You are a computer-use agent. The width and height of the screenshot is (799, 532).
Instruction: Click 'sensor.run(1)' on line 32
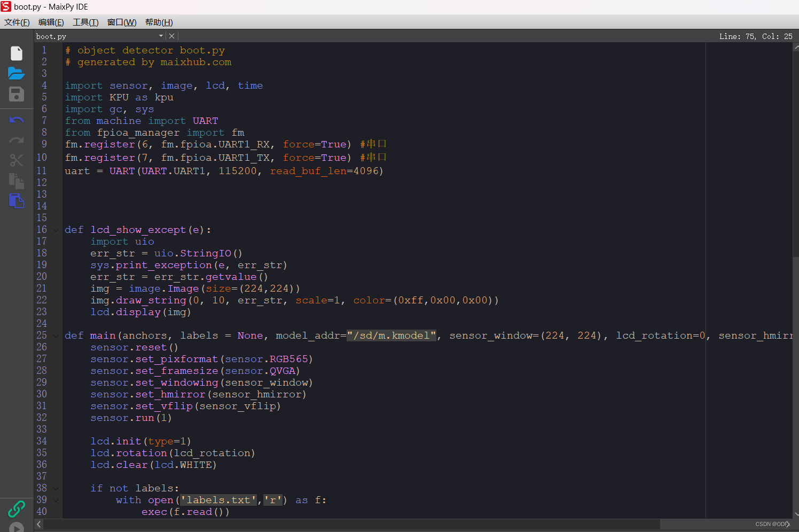[x=131, y=418]
